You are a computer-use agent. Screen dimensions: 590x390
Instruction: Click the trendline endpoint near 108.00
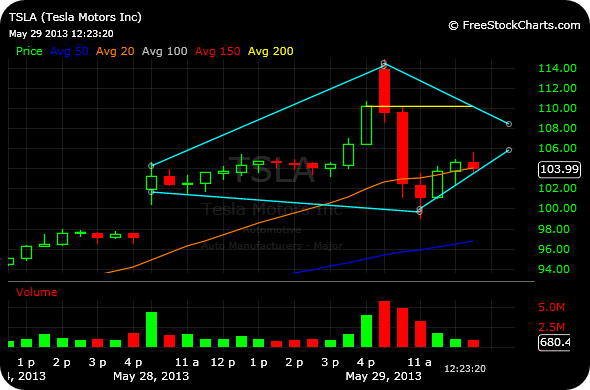(x=509, y=124)
